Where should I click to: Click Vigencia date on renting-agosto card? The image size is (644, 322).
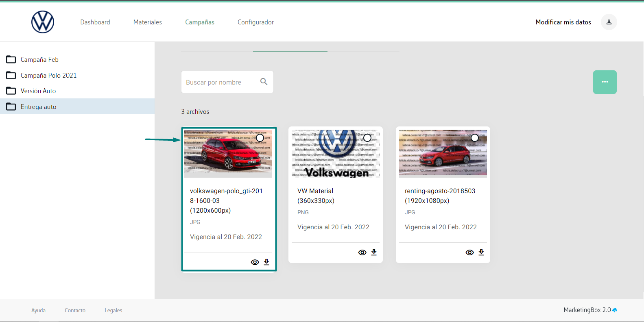pyautogui.click(x=441, y=227)
